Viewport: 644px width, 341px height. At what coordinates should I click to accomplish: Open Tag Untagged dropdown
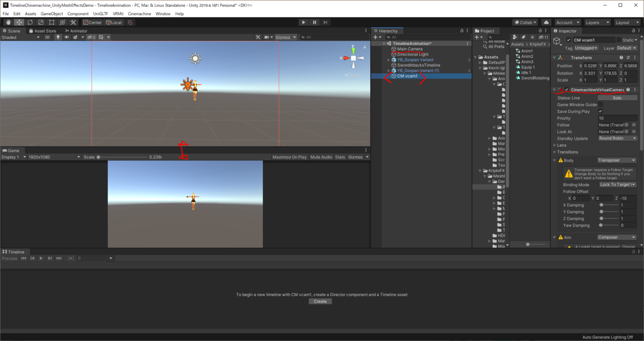[586, 48]
